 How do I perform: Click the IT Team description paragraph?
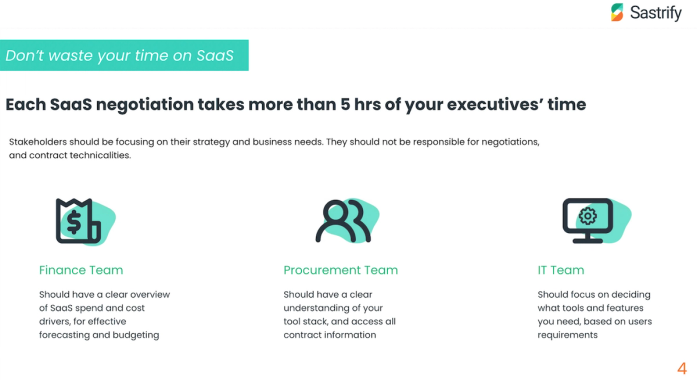594,315
